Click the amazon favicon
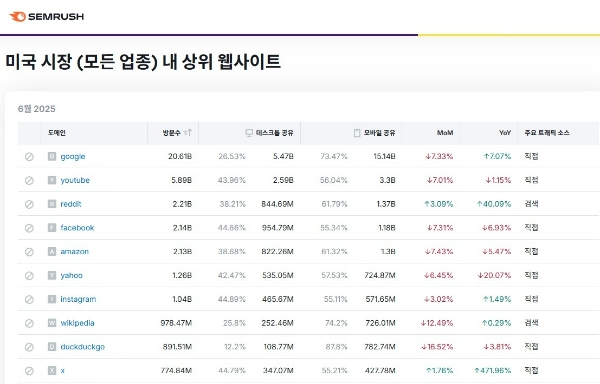 [x=52, y=251]
